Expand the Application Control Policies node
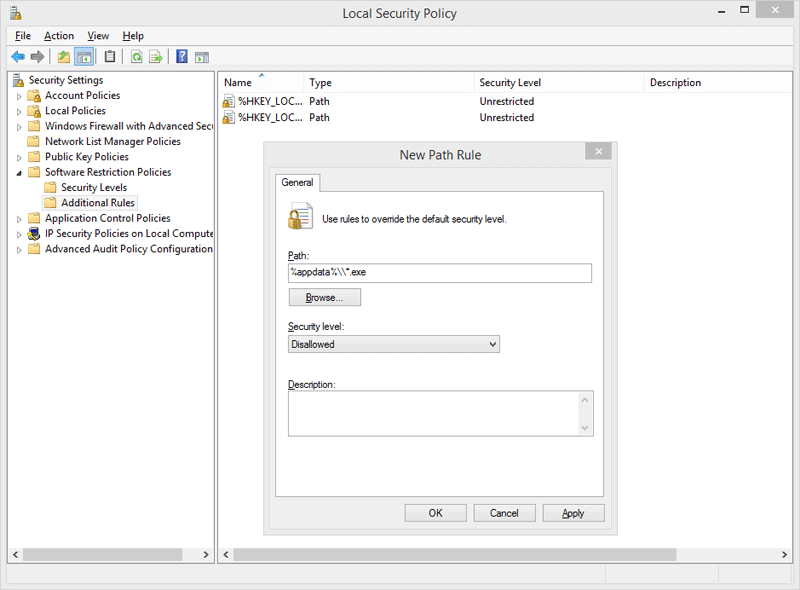This screenshot has width=800, height=590. 19,218
